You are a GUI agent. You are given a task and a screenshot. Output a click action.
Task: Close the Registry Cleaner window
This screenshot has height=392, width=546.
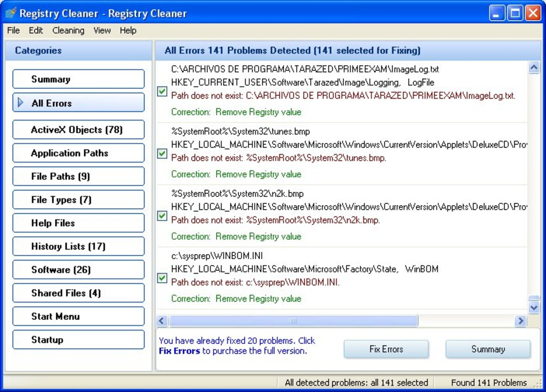pos(533,13)
